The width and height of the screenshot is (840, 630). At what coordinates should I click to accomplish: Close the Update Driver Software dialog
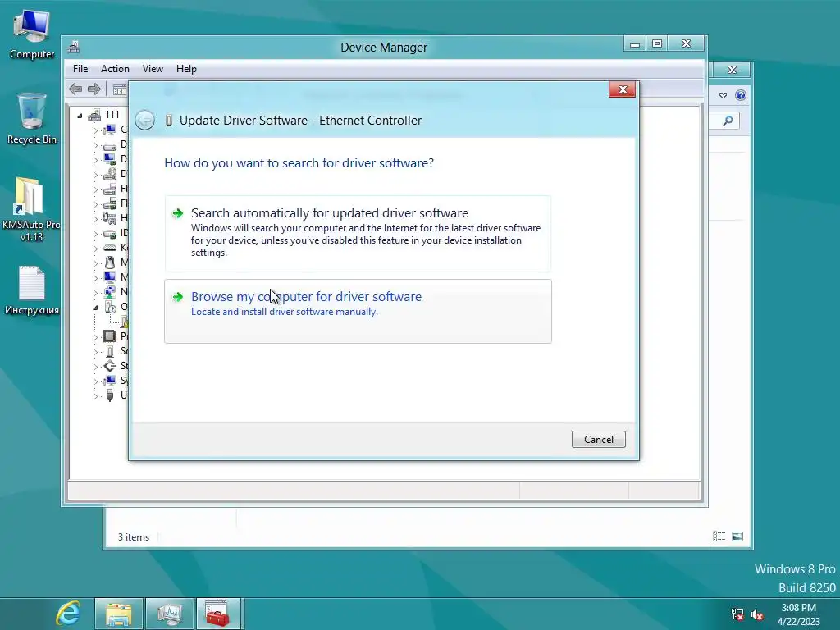622,89
